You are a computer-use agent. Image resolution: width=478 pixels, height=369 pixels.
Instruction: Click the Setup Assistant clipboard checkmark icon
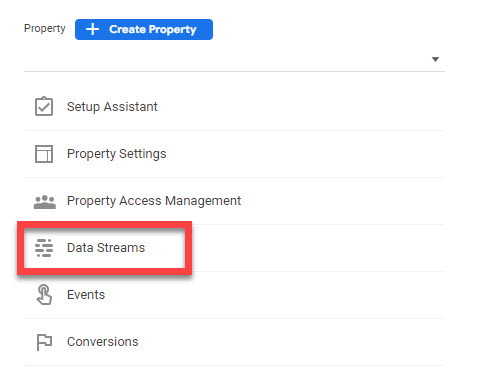pos(44,107)
